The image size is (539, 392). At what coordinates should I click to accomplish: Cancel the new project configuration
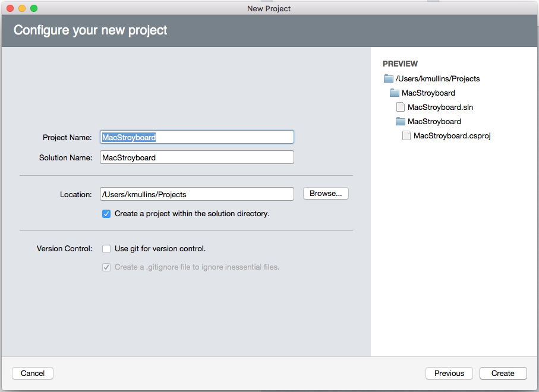[x=32, y=373]
